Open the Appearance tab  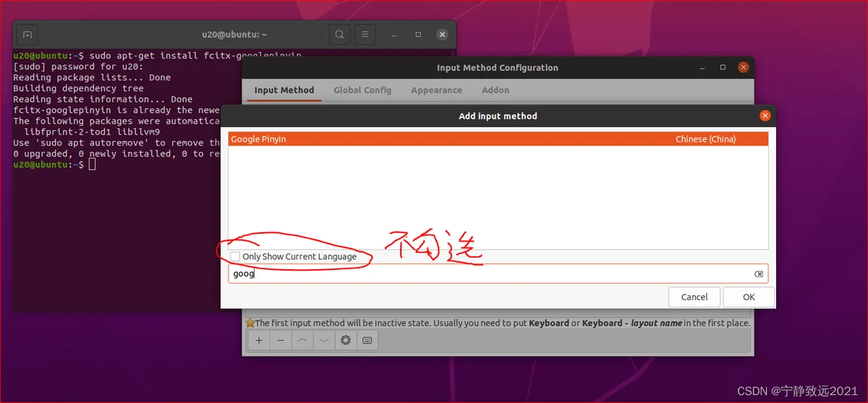click(x=436, y=90)
